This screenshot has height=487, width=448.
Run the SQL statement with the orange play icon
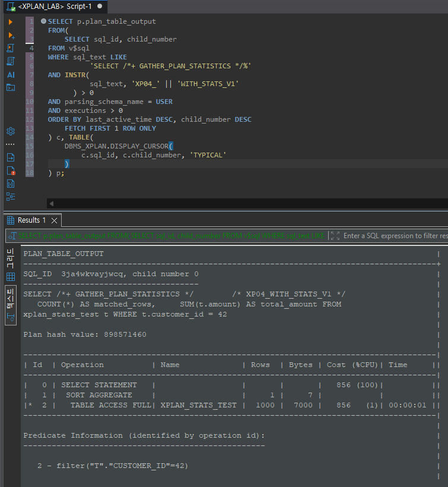[11, 22]
